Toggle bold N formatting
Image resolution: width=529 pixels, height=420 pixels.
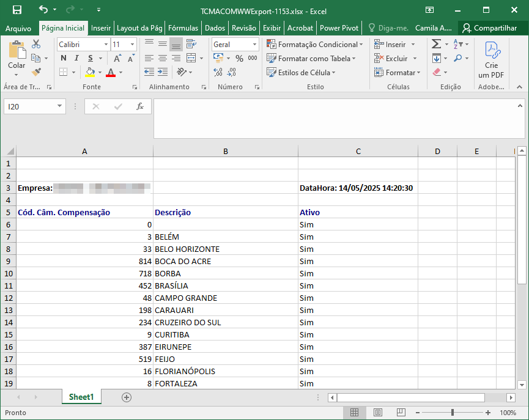point(64,58)
